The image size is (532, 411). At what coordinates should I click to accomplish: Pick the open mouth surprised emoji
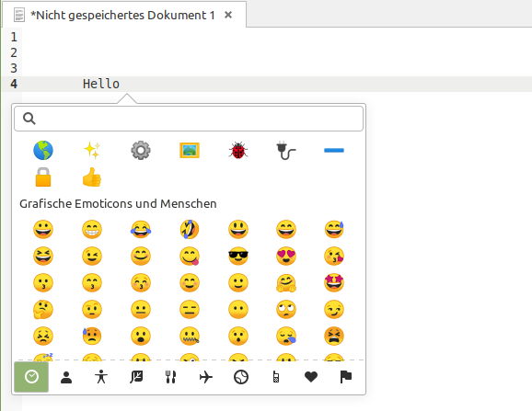[x=141, y=337]
